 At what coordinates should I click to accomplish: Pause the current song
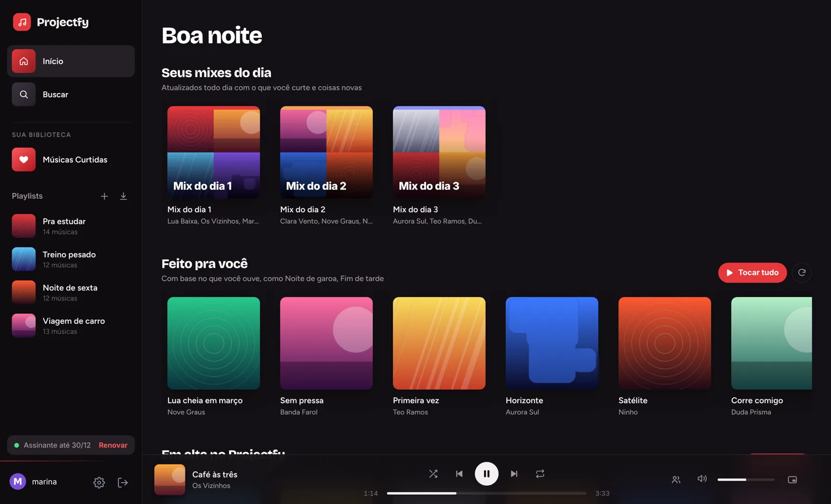click(487, 474)
